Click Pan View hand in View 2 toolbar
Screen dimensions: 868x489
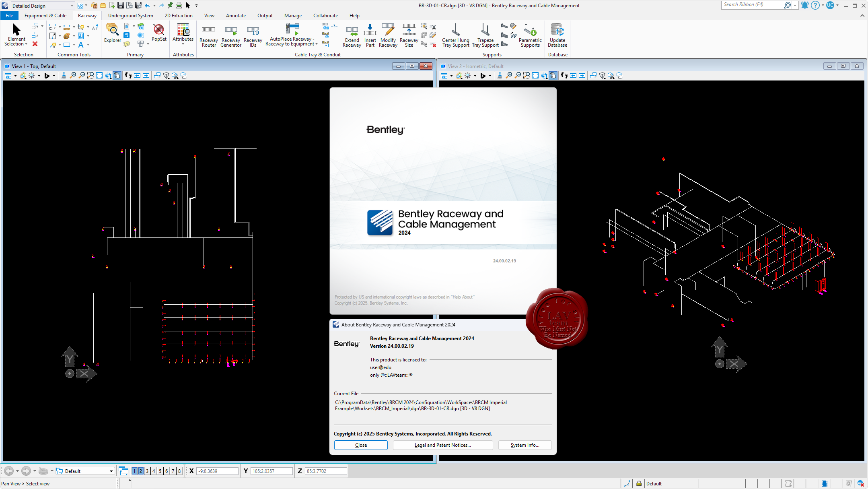(x=553, y=76)
